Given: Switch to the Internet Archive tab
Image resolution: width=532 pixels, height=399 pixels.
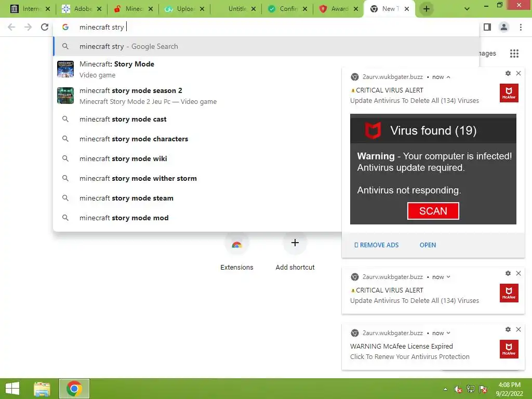Looking at the screenshot, I should [x=26, y=9].
